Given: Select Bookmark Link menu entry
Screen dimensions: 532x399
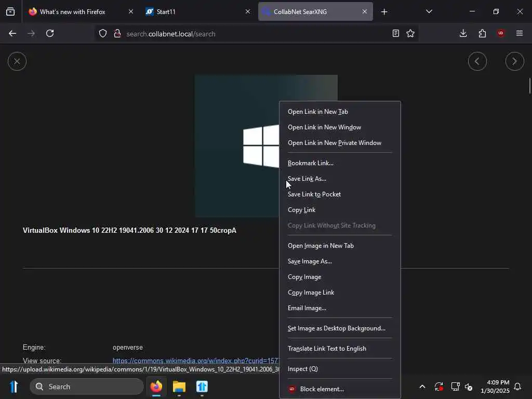Looking at the screenshot, I should 340,163.
